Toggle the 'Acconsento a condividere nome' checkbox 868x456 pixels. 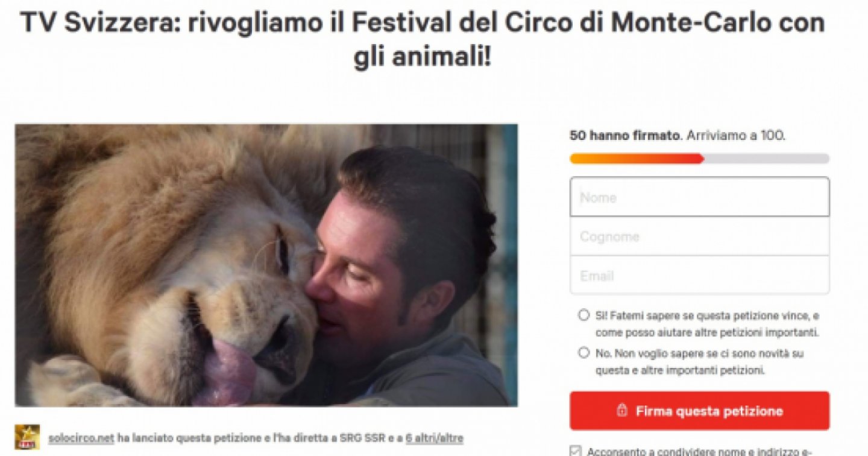575,451
